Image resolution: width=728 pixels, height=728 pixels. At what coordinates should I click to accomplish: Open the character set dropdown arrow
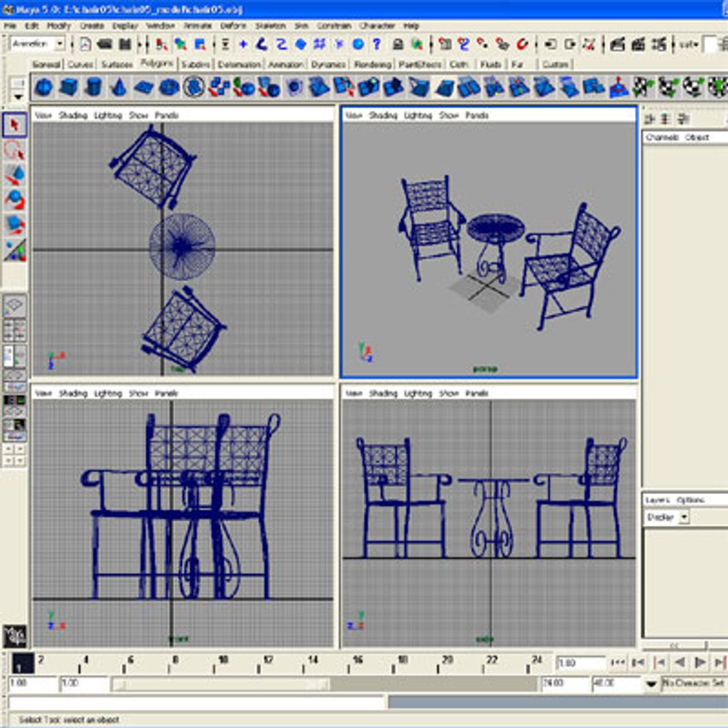[651, 684]
